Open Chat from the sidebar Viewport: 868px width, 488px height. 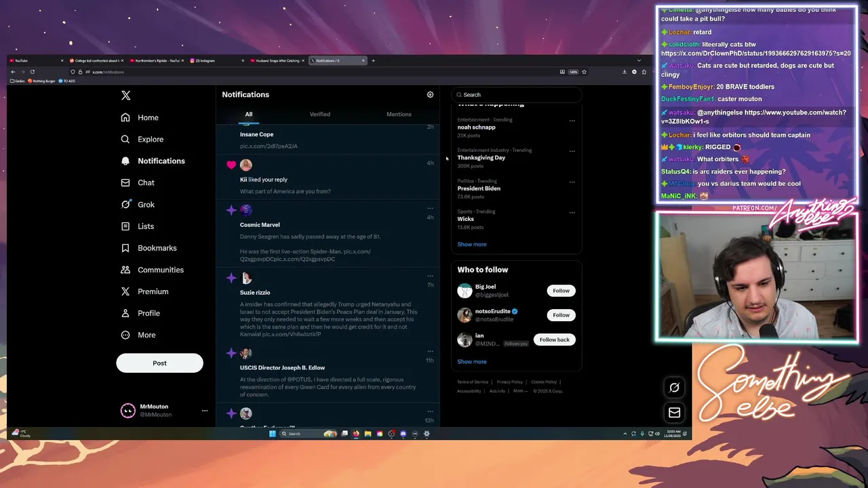coord(138,182)
